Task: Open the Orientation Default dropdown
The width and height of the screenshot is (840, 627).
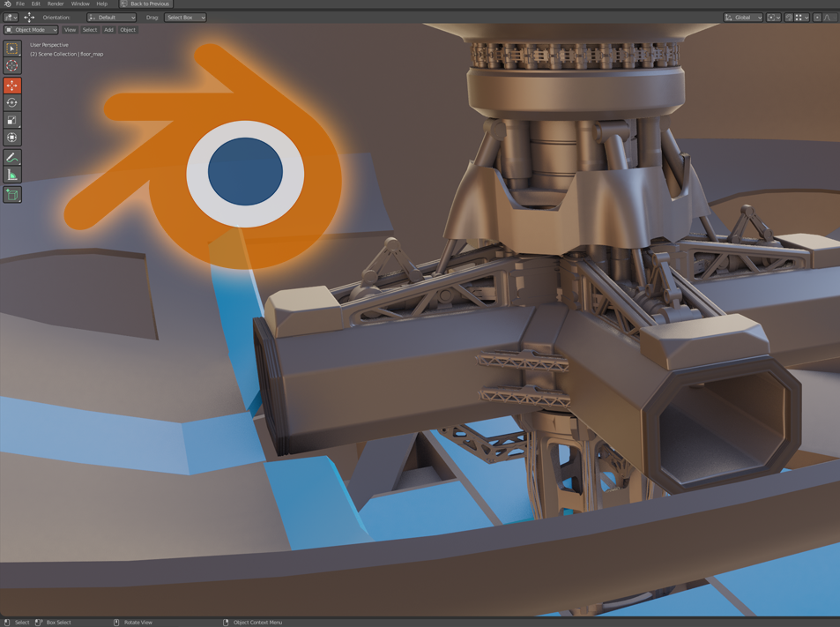Action: click(112, 18)
